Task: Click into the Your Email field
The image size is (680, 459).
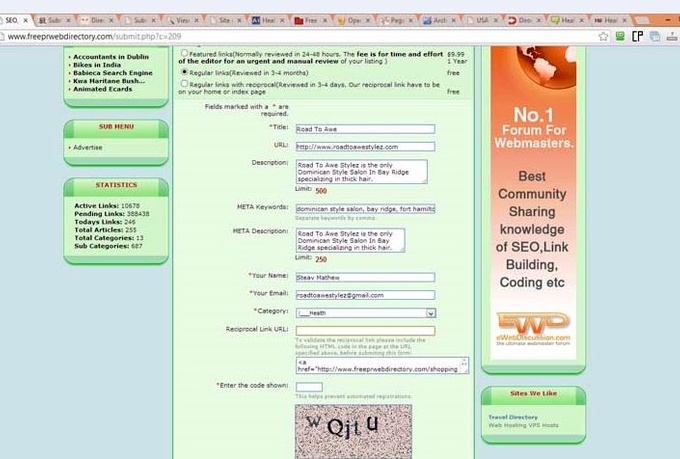Action: point(365,295)
